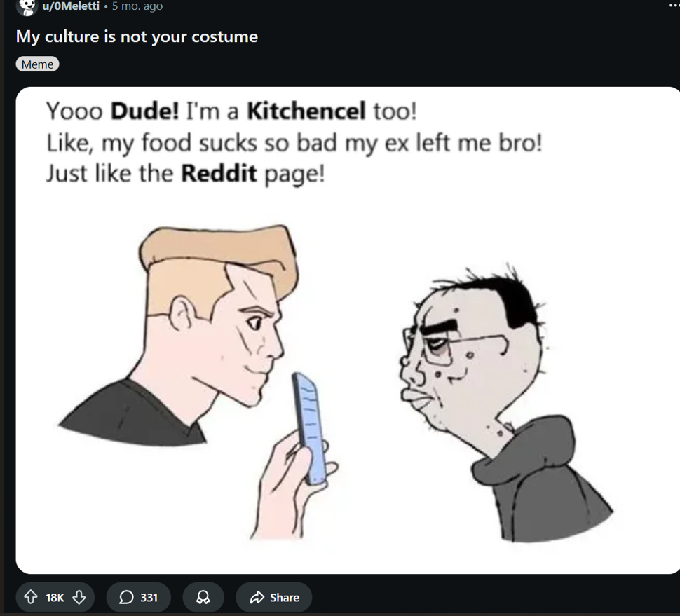
Task: Click the comment bubble icon
Action: (x=126, y=597)
